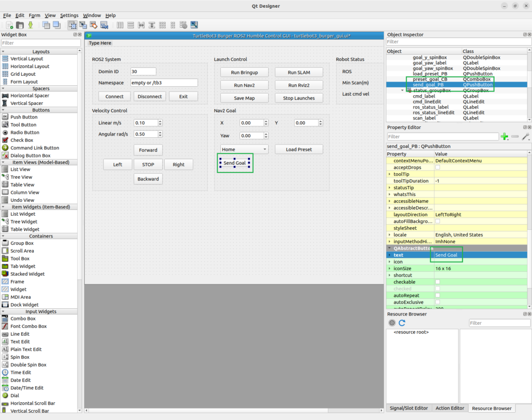Click the New Form toolbar icon

point(9,25)
